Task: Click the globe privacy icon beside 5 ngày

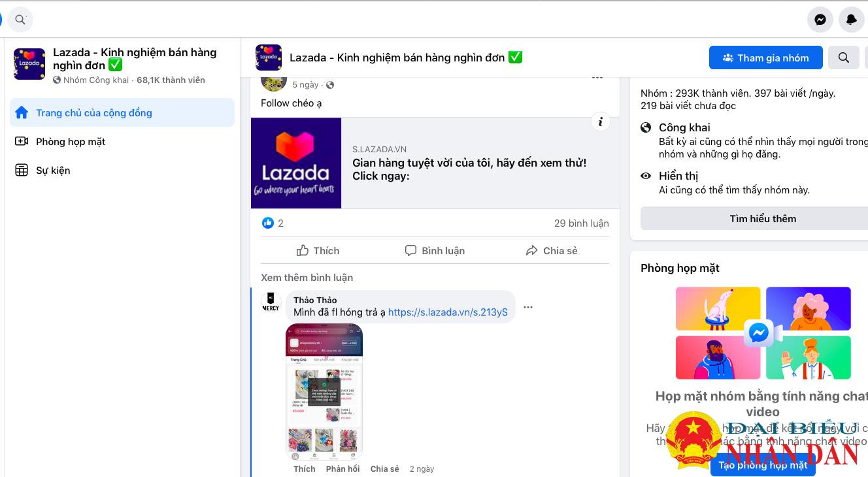Action: point(330,85)
